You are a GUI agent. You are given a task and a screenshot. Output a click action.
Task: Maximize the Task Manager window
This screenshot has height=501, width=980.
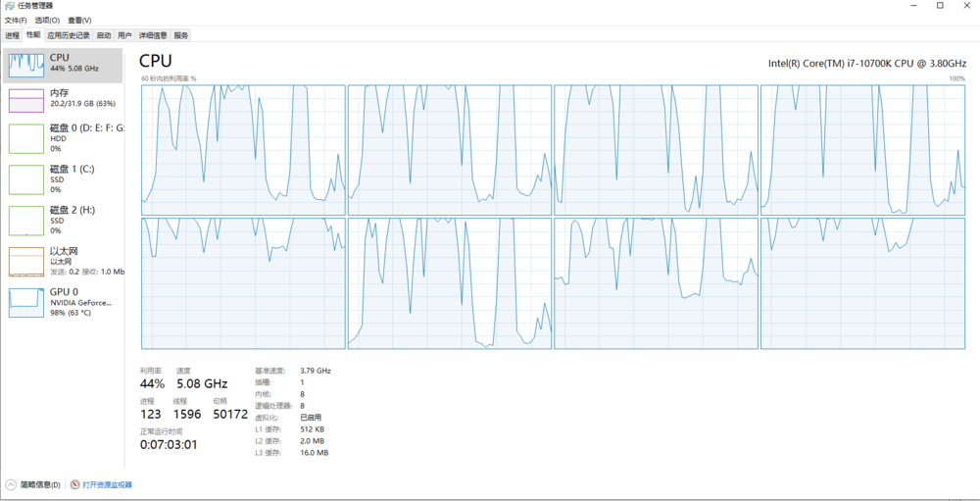point(940,6)
